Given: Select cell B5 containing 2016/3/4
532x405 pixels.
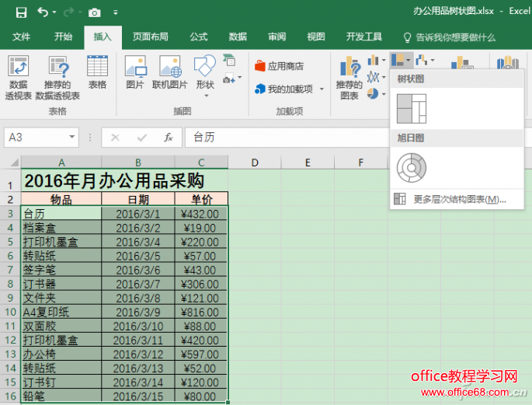Looking at the screenshot, I should 137,242.
